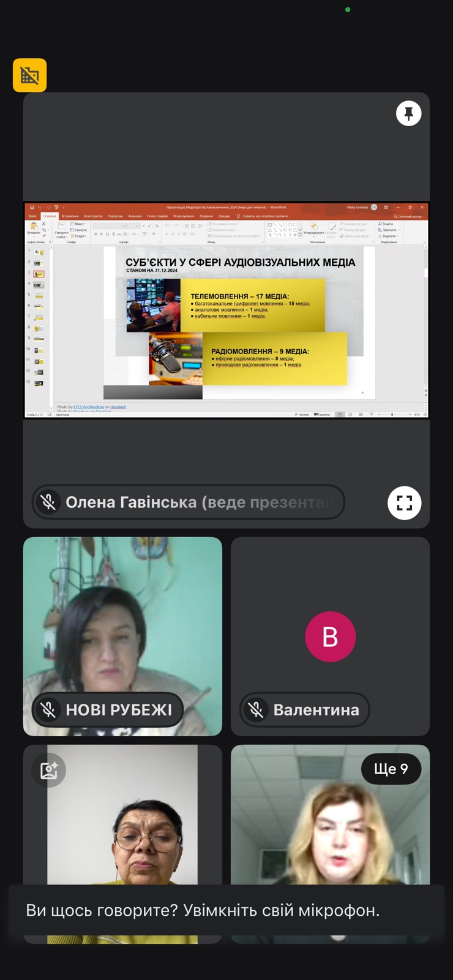
Task: Toggle the Примітки comments pane in status bar
Action: (x=322, y=415)
